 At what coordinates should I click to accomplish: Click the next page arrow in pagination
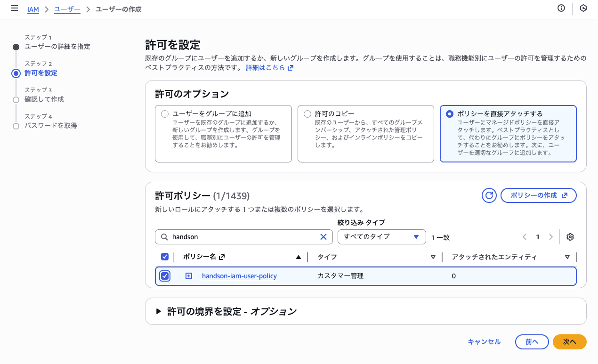click(551, 237)
